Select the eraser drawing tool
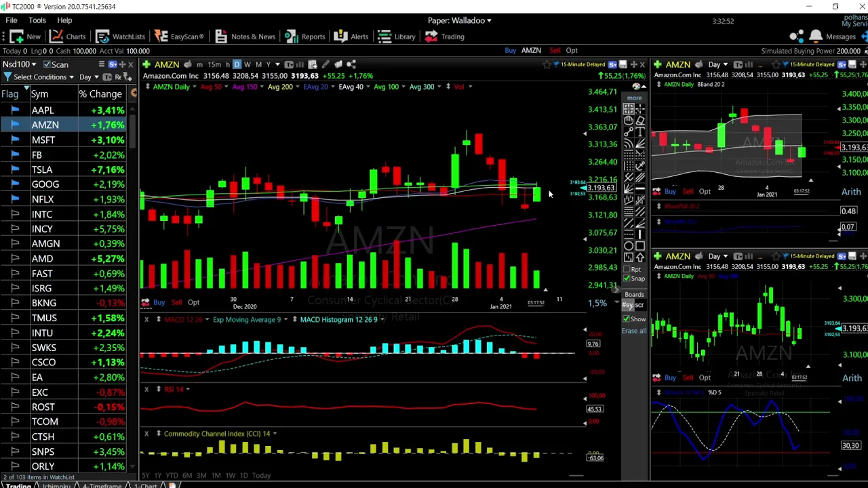 [640, 120]
